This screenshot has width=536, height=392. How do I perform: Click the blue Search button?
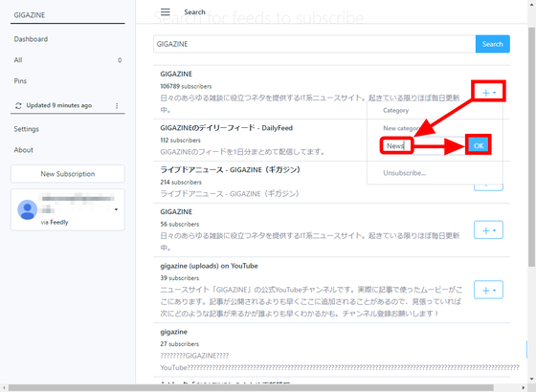(x=493, y=44)
